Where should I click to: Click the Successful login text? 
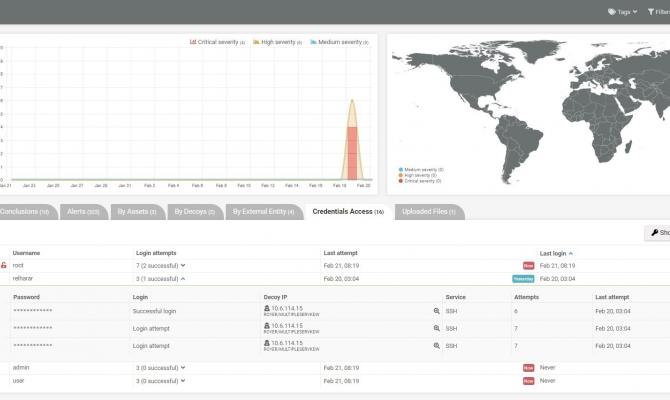coord(154,311)
